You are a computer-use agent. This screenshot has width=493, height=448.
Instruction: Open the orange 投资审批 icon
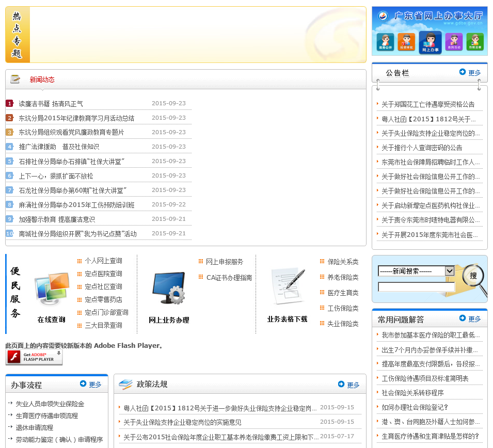(406, 42)
